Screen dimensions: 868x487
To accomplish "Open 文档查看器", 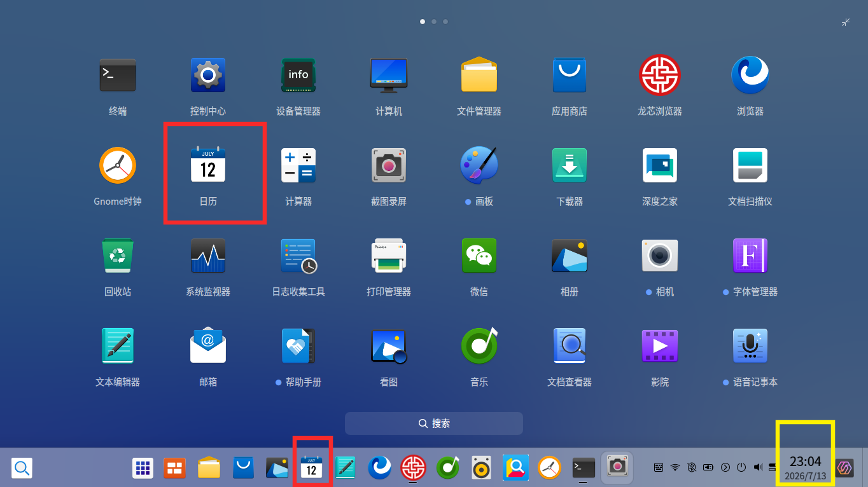I will click(570, 346).
